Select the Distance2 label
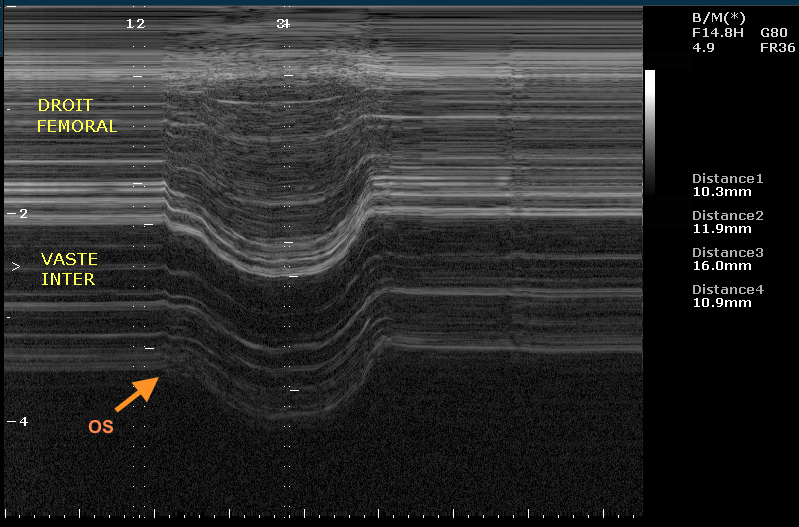Image resolution: width=799 pixels, height=527 pixels. click(x=727, y=216)
